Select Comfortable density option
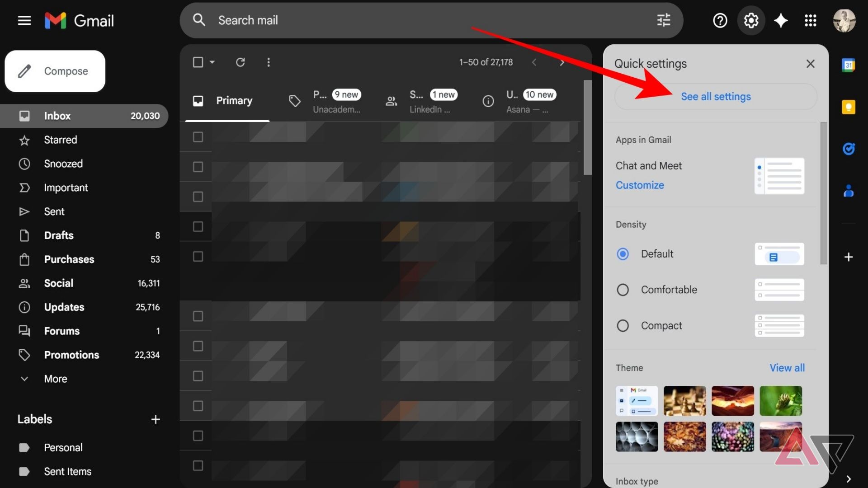 point(623,290)
